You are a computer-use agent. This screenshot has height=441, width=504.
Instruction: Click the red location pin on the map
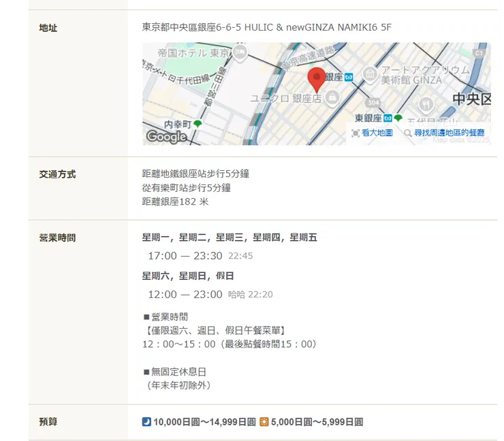316,80
